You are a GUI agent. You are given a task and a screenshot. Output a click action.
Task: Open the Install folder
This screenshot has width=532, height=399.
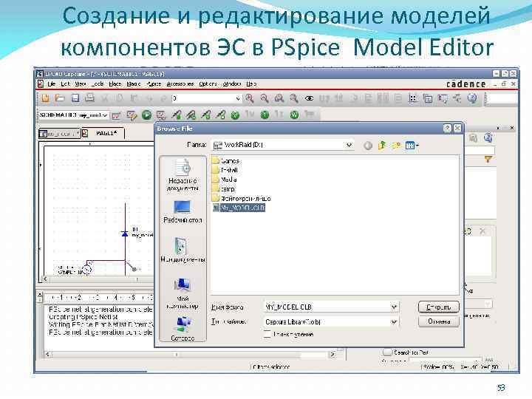click(225, 170)
